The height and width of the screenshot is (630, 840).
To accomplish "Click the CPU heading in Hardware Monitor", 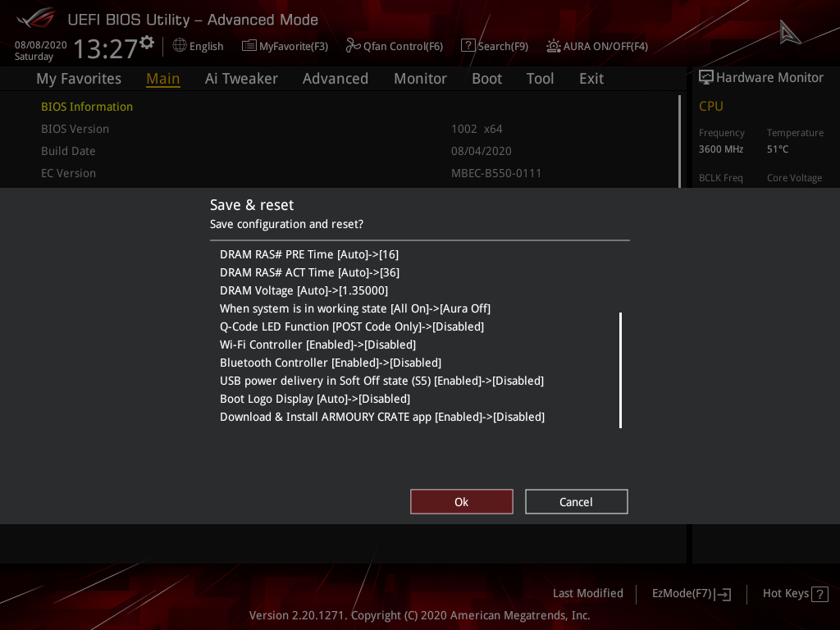I will coord(711,107).
